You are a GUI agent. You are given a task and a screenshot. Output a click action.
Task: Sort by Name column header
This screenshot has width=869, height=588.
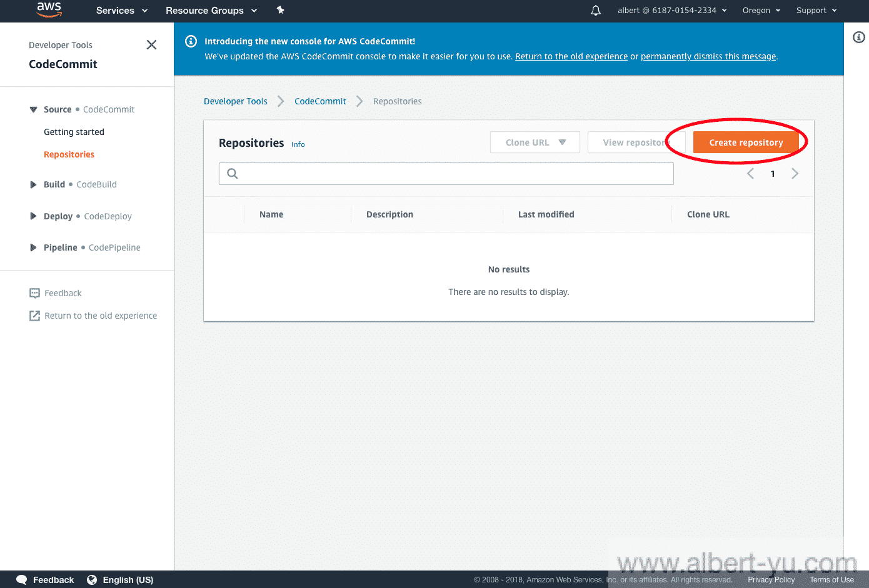(x=271, y=214)
